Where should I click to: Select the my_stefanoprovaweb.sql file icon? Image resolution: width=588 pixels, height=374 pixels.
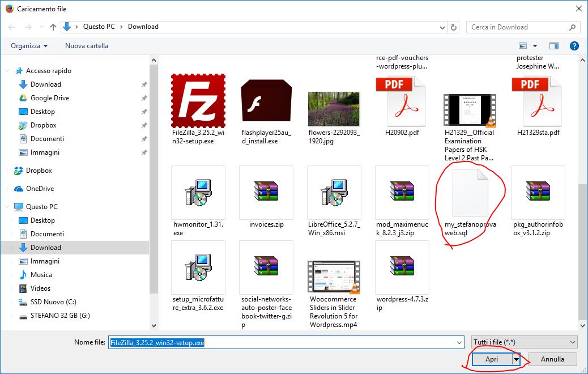click(x=470, y=193)
